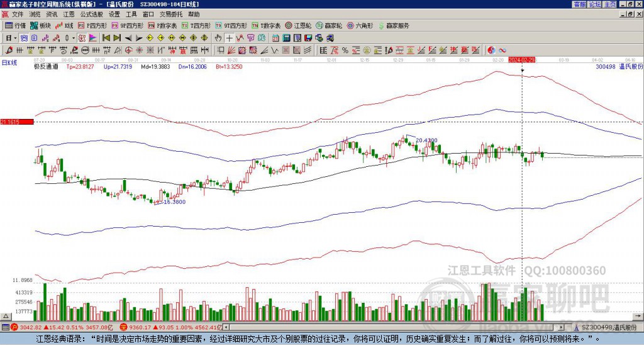The height and width of the screenshot is (345, 644).
Task: Open the 设置 menu
Action: (114, 14)
